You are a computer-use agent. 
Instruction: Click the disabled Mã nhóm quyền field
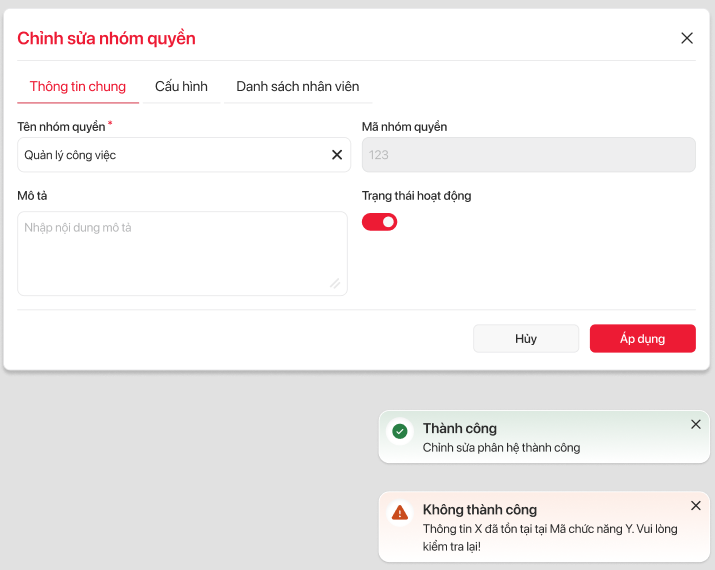point(528,155)
